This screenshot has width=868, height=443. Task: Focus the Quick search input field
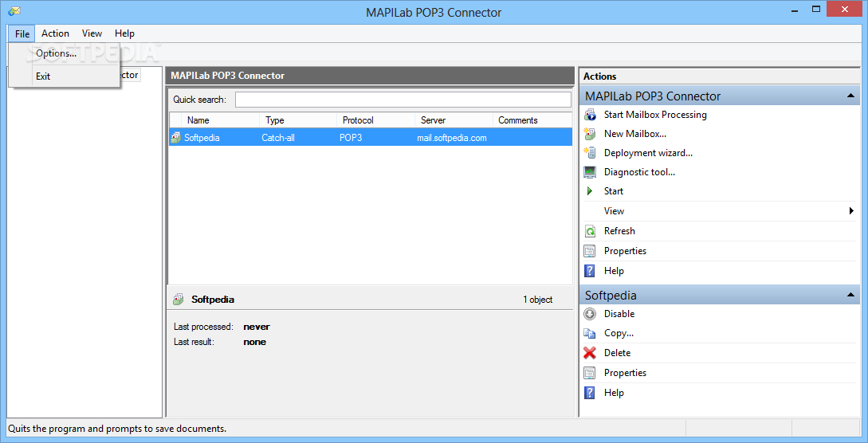click(x=403, y=100)
